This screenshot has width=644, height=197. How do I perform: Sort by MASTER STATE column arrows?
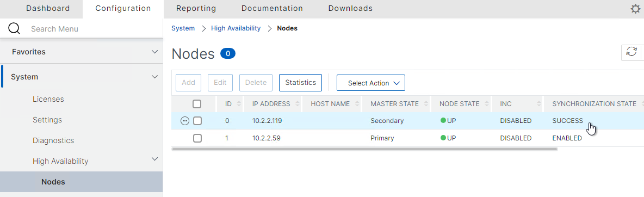[x=425, y=104]
